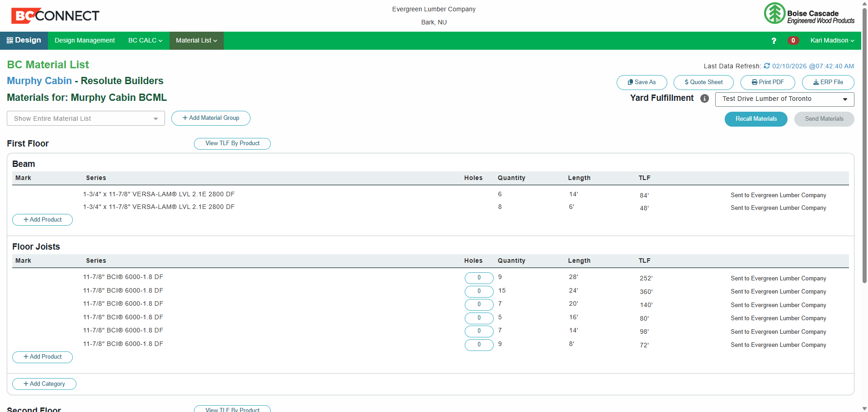The width and height of the screenshot is (868, 412).
Task: Click the Boise Cascade logo
Action: click(809, 14)
